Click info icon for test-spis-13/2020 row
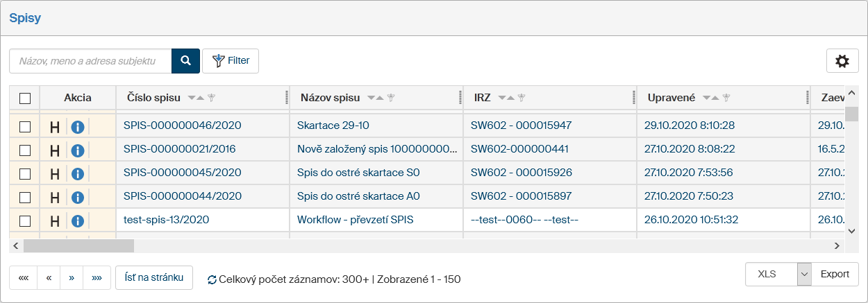 click(x=78, y=221)
